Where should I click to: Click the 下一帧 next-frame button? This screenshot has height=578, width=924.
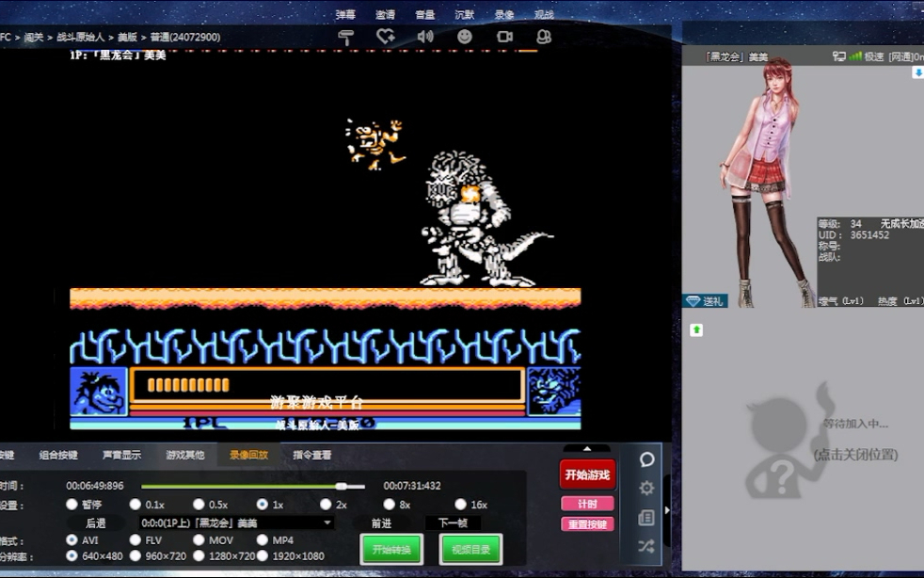click(x=453, y=523)
